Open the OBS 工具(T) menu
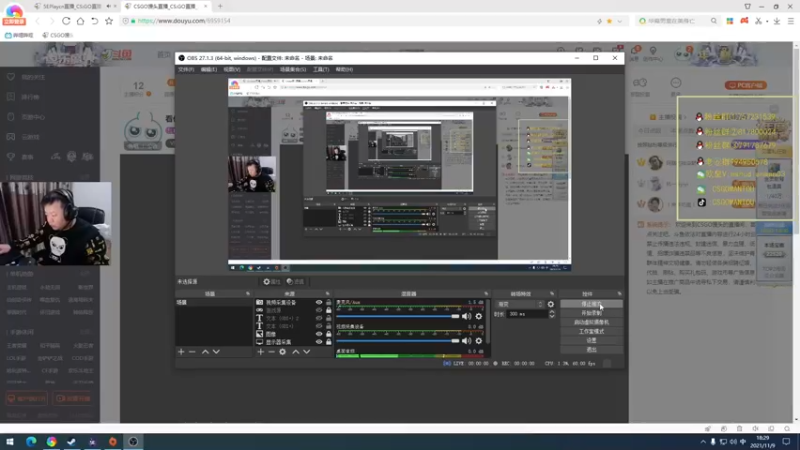This screenshot has height=450, width=800. click(x=321, y=69)
